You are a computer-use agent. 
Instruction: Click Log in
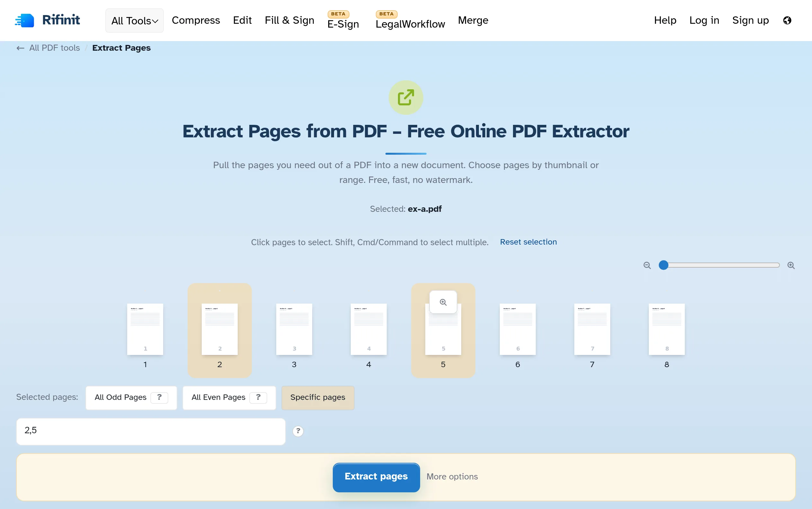704,20
